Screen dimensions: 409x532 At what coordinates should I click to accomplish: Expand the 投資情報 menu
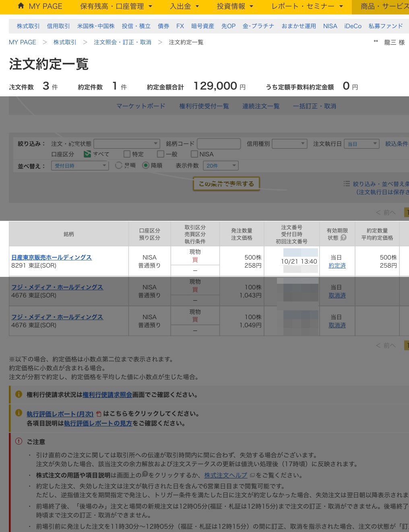[x=235, y=6]
